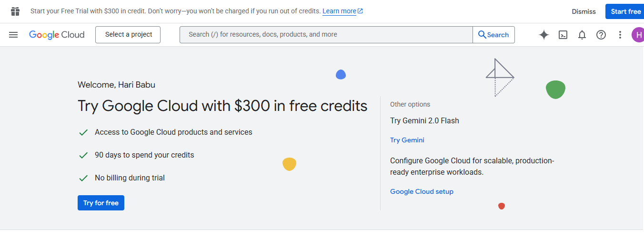Screen dimensions: 644x239
Task: Open the Try Gemini link
Action: (407, 140)
